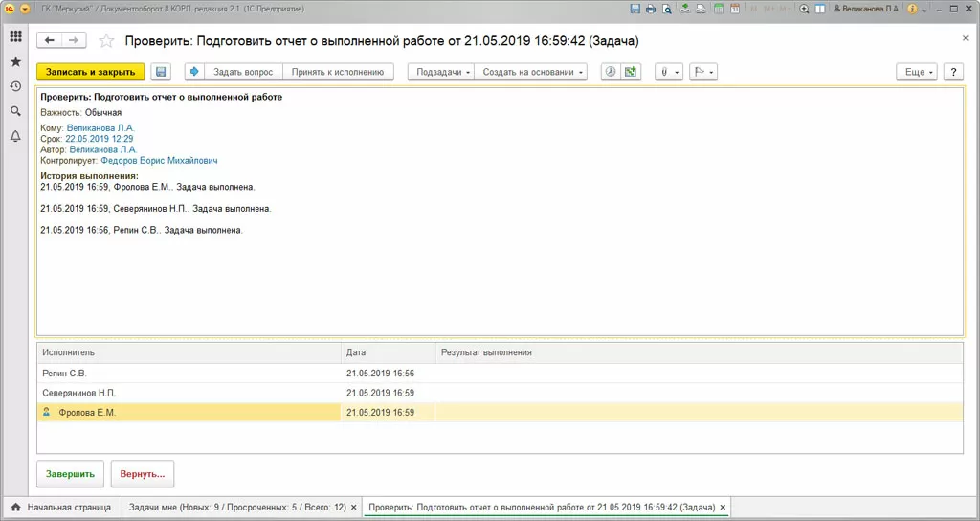Go forward with the right arrow
The height and width of the screenshot is (521, 980).
(x=74, y=40)
